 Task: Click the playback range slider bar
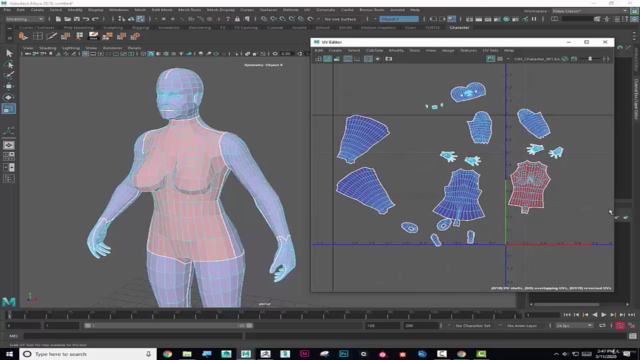(169, 326)
